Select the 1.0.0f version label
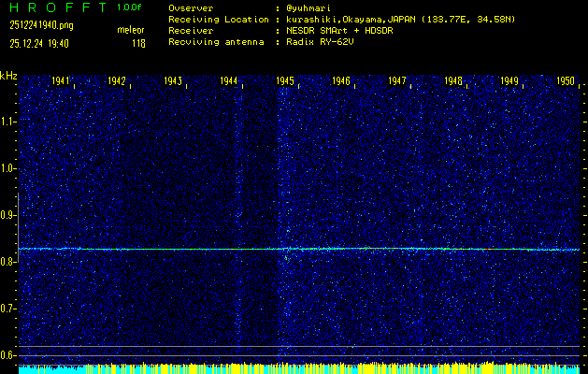This screenshot has height=374, width=588. (128, 7)
